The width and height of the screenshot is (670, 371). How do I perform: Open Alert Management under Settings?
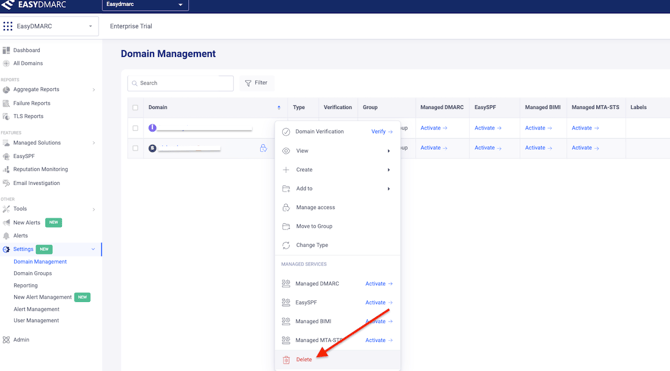36,309
